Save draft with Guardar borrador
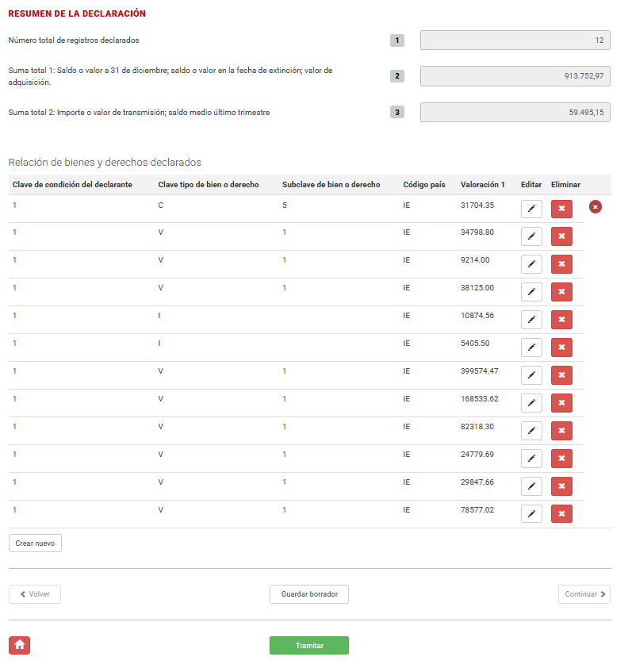 (308, 594)
